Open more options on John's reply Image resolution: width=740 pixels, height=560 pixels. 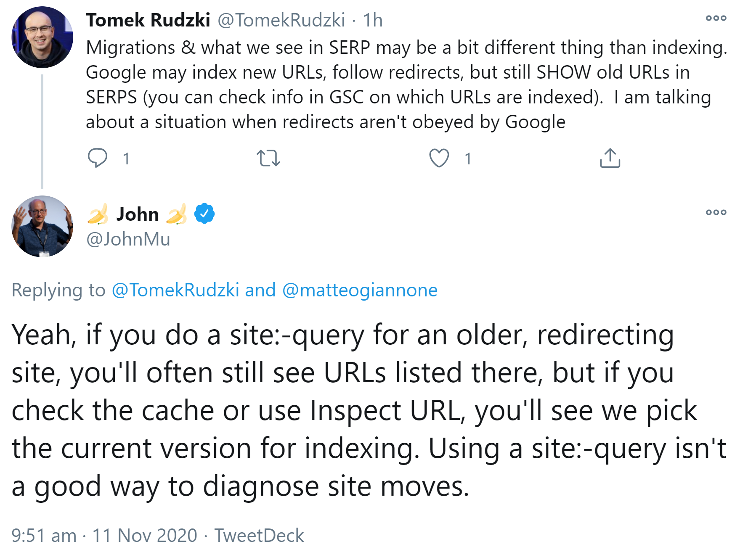[716, 213]
